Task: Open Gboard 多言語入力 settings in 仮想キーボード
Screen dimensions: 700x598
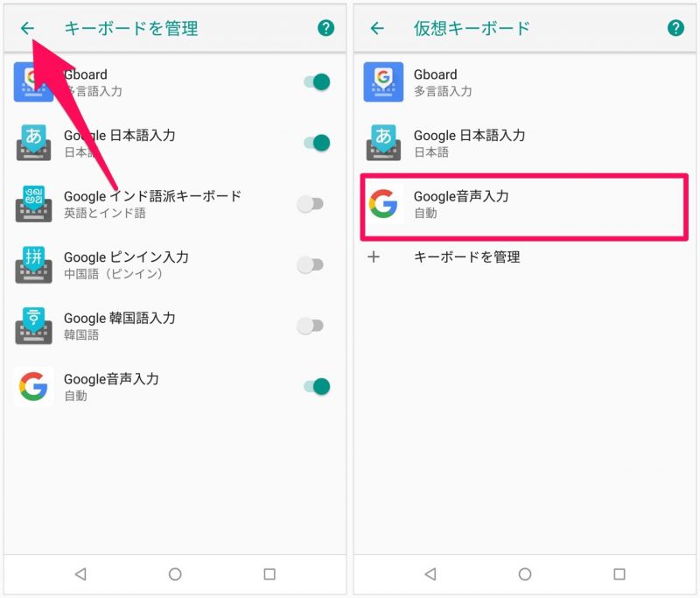Action: tap(524, 82)
